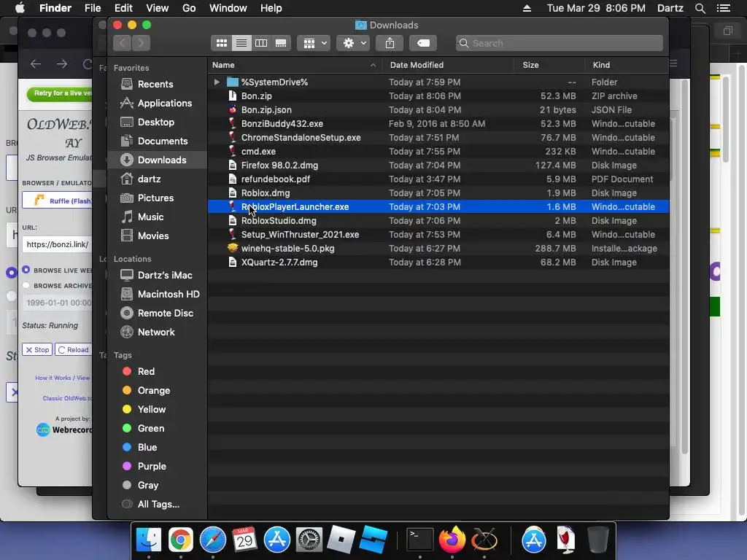747x560 pixels.
Task: Select winehq-stable-5.0.pkg file
Action: point(438,249)
